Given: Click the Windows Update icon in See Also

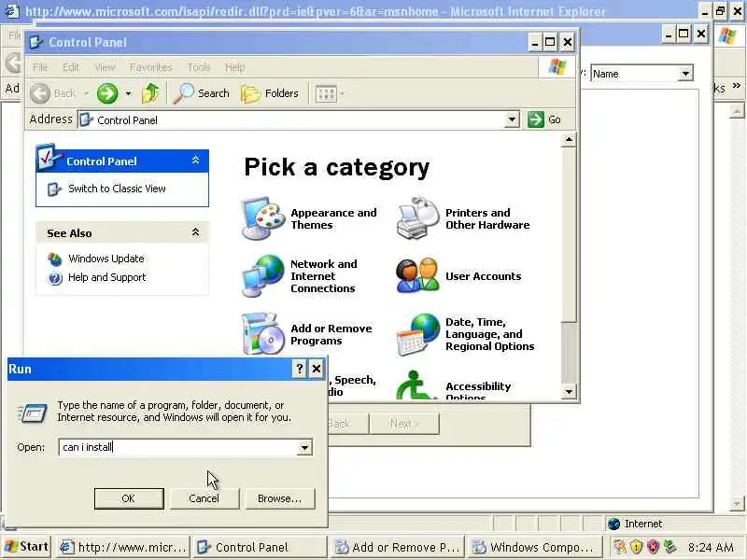Looking at the screenshot, I should (55, 259).
